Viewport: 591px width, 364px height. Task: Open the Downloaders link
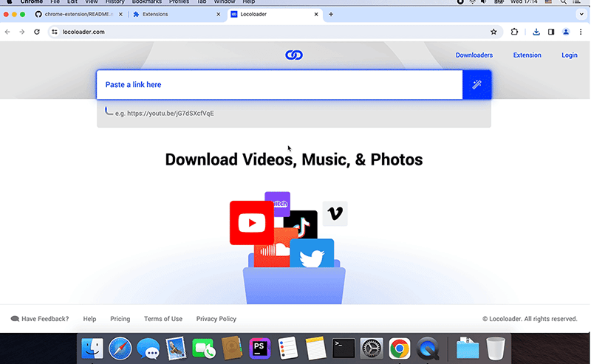click(474, 55)
